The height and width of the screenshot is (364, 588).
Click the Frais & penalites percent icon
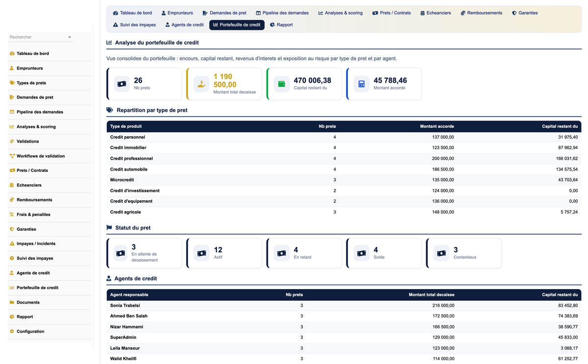(12, 215)
